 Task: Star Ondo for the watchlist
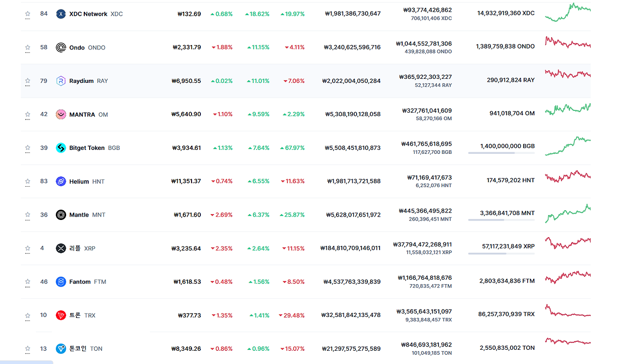pos(28,48)
